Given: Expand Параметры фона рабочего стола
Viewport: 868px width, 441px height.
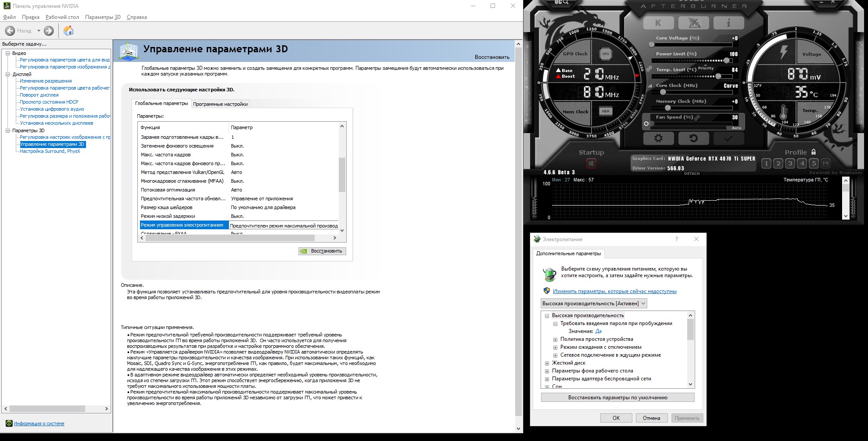Looking at the screenshot, I should point(547,371).
